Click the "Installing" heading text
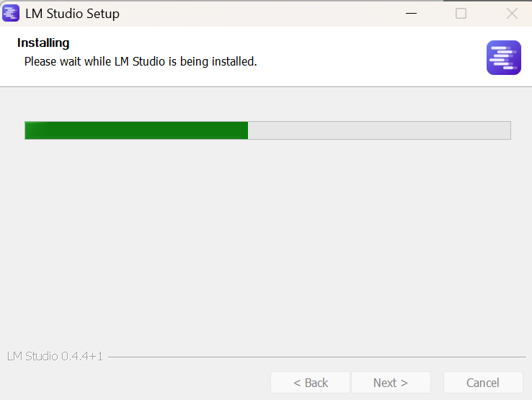 tap(43, 43)
